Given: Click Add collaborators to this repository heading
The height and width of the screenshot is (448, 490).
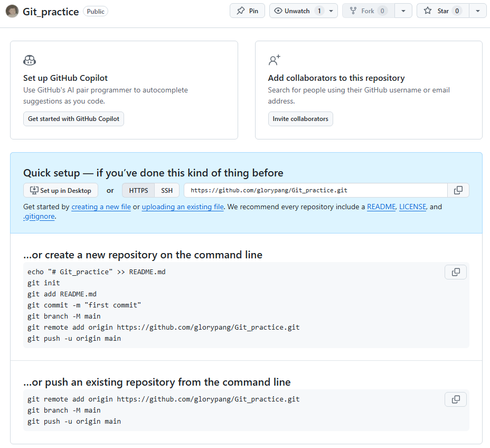Looking at the screenshot, I should coord(336,78).
